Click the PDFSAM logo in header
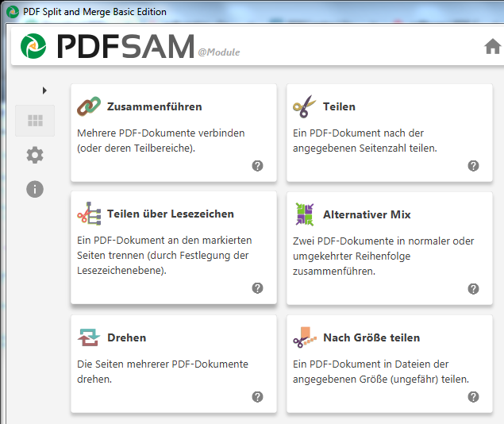The width and height of the screenshot is (504, 424). [33, 46]
